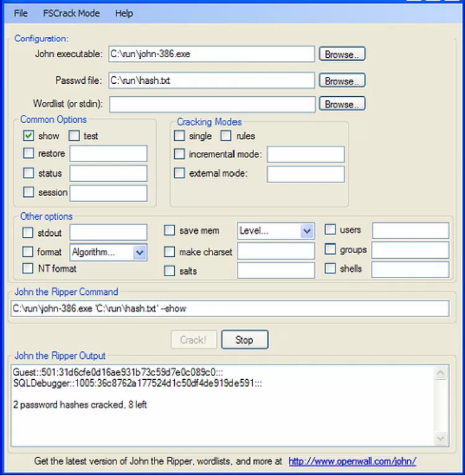
Task: Enable the save mem checkbox
Action: [169, 230]
